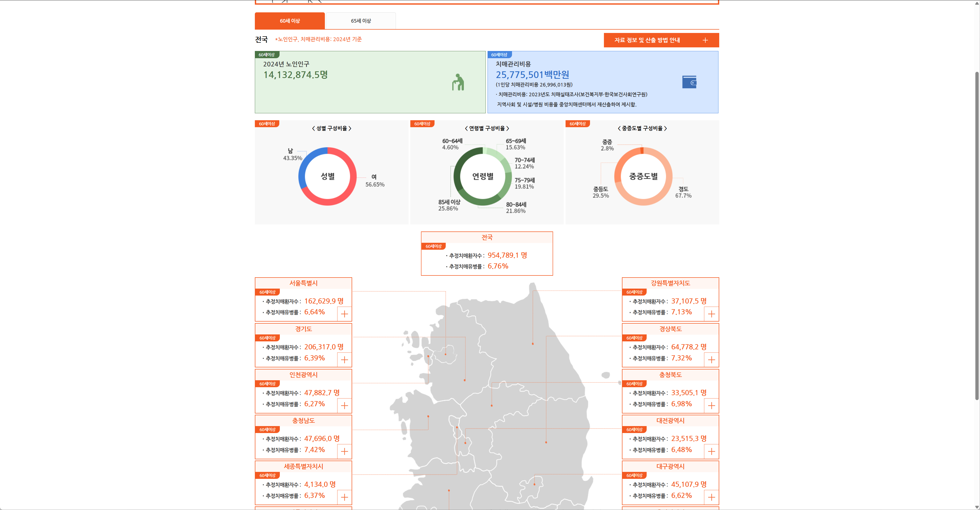This screenshot has width=980, height=510.
Task: Open 경상북도 details with plus icon
Action: 712,360
